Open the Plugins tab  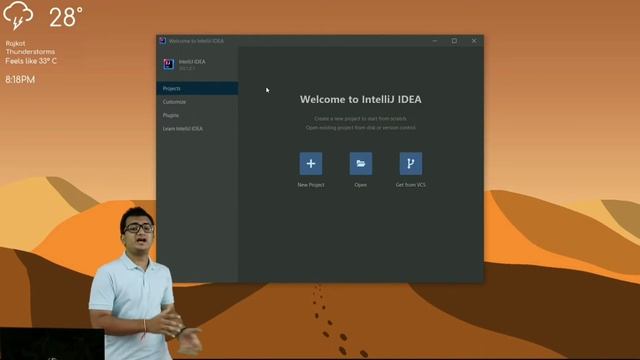point(197,116)
